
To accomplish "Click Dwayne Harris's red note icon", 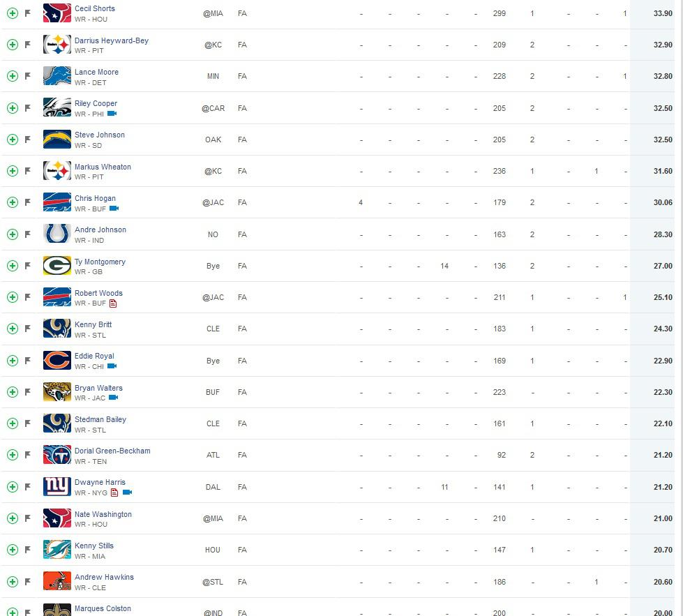I will (114, 493).
